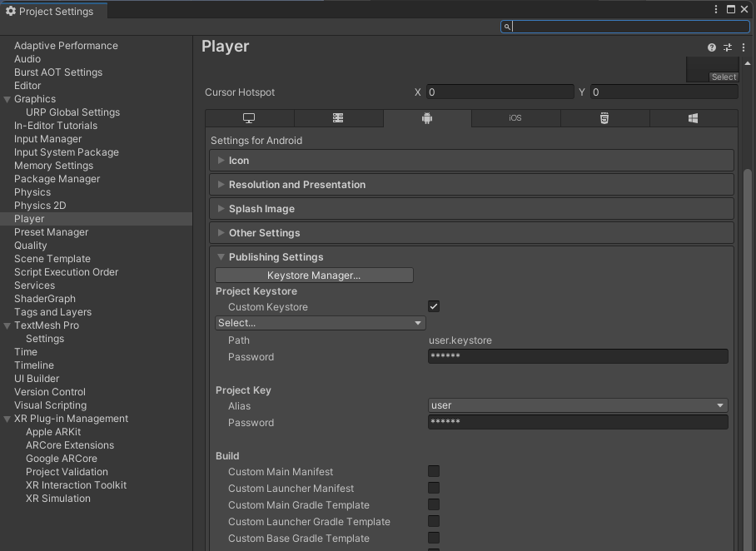
Task: Expand Resolution and Presentation section
Action: click(x=471, y=185)
